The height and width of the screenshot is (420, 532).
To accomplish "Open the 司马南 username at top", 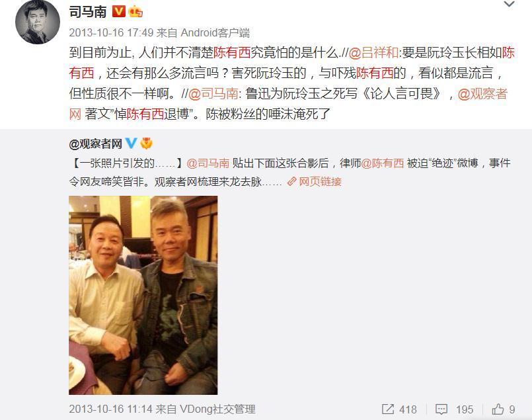I will pos(88,12).
